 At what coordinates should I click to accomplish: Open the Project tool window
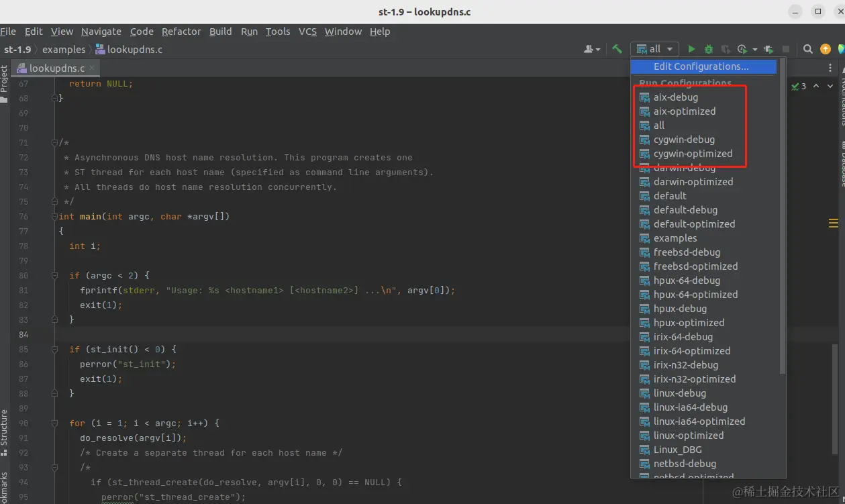(4, 83)
